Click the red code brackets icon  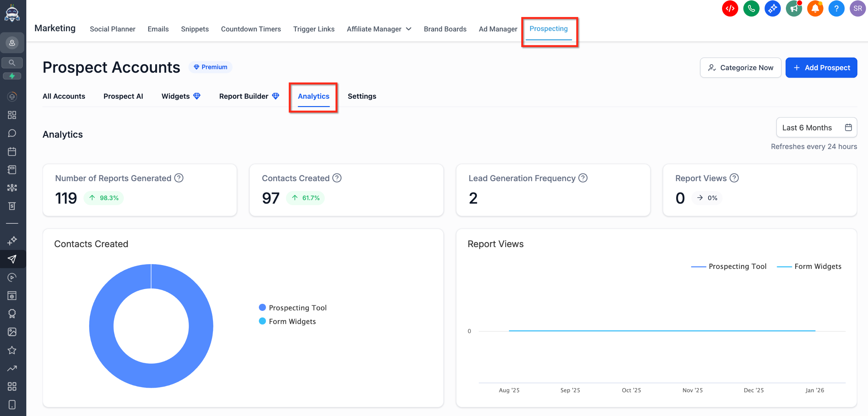coord(729,8)
